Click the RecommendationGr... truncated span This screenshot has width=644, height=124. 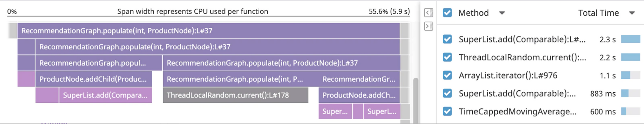point(359,79)
